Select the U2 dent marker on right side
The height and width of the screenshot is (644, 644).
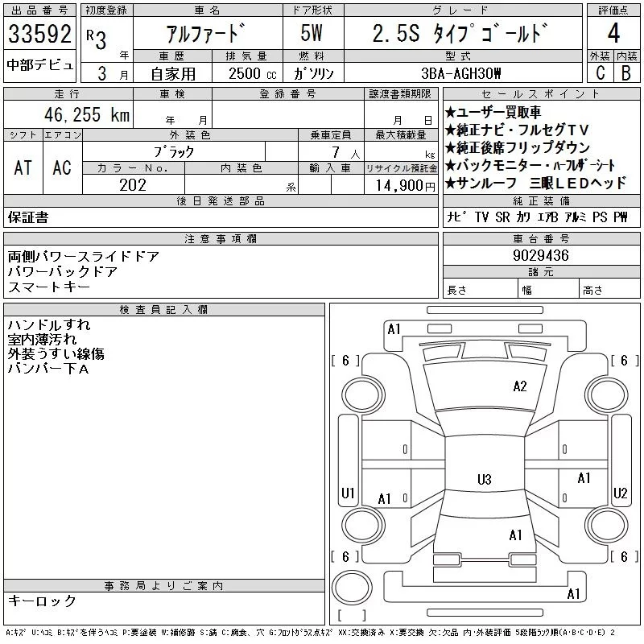[x=620, y=493]
